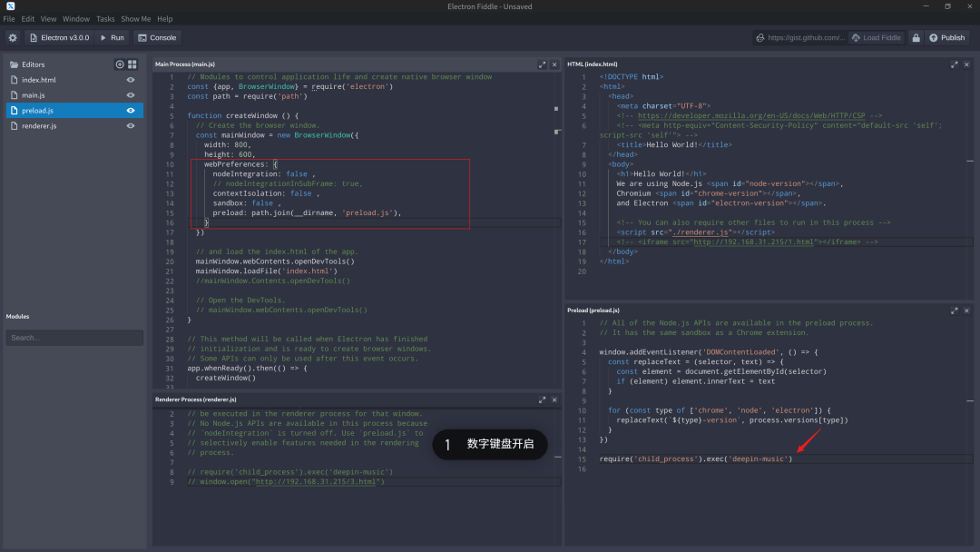Open the File menu
The width and height of the screenshot is (980, 552).
(9, 19)
